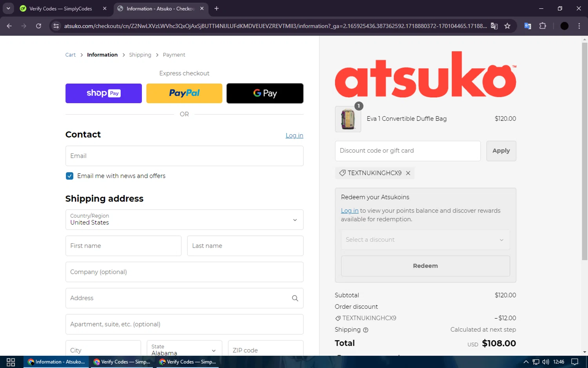588x368 pixels.
Task: Open the tab search dropdown arrow
Action: (x=8, y=8)
